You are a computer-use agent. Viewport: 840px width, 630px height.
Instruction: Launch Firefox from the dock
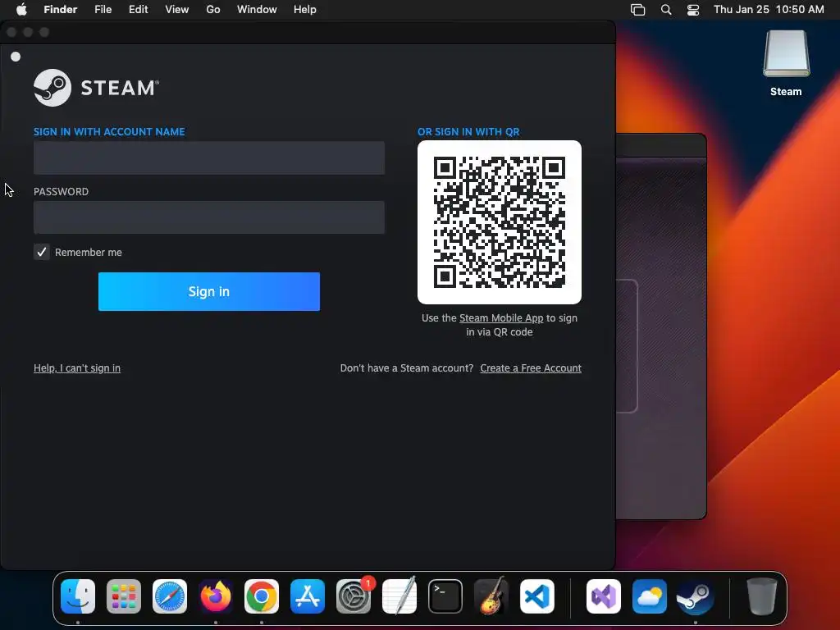coord(216,596)
